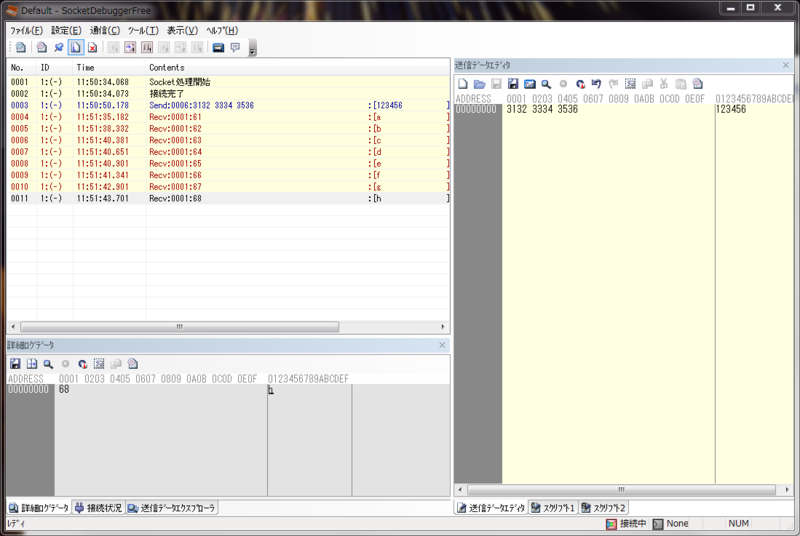The width and height of the screenshot is (800, 536).
Task: Click the blue pin icon in main toolbar
Action: (59, 47)
